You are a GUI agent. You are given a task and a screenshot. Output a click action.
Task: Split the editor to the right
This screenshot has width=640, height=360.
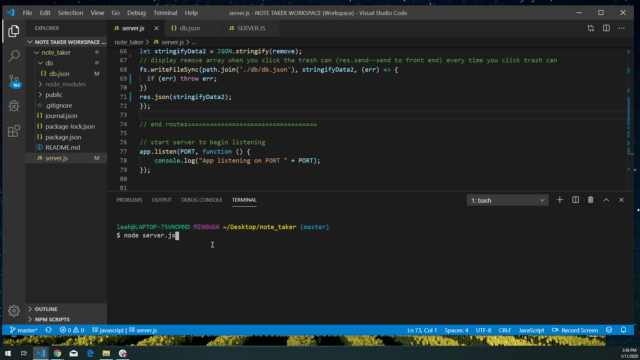607,28
